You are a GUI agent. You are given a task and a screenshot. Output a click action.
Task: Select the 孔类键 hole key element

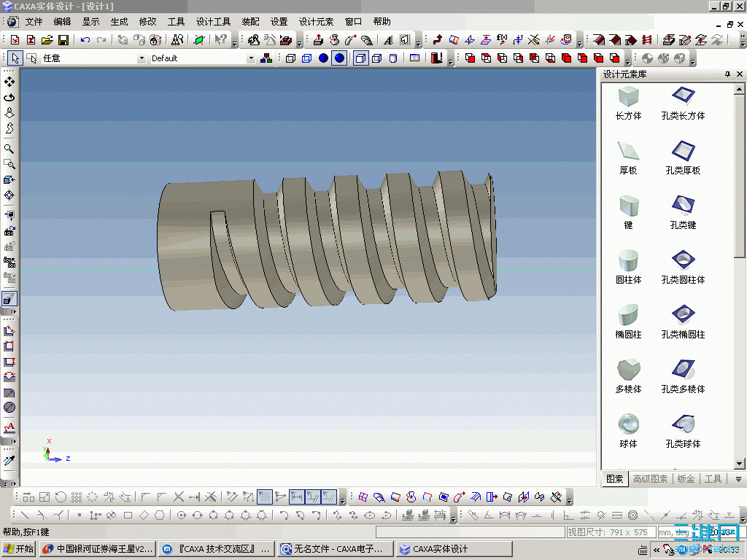point(683,213)
